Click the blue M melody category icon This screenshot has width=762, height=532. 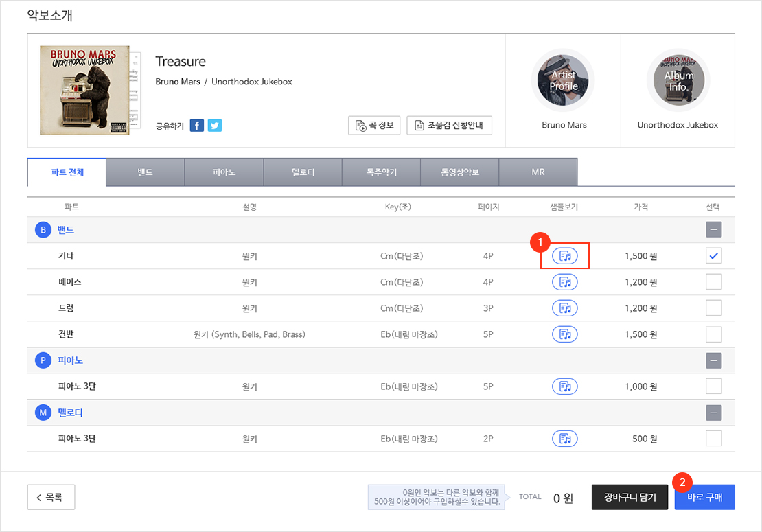(43, 413)
